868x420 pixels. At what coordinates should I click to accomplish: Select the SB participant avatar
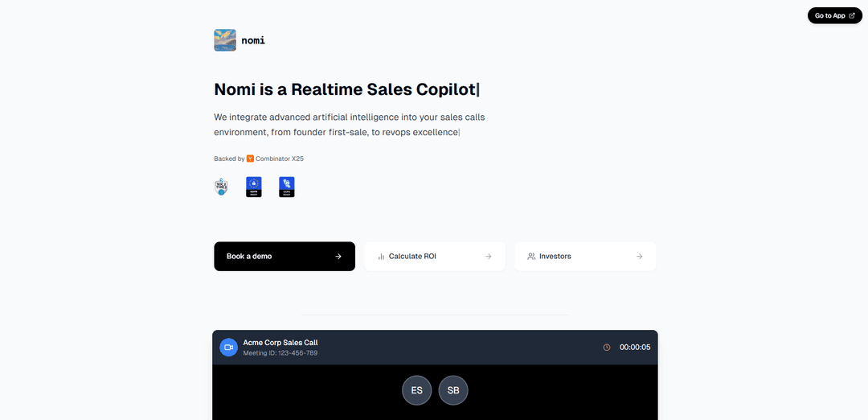click(453, 390)
